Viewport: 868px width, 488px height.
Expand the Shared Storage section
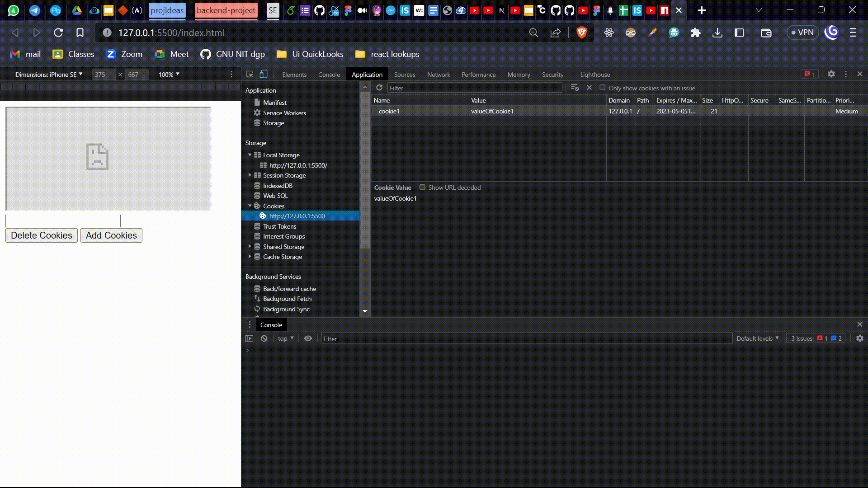click(249, 246)
